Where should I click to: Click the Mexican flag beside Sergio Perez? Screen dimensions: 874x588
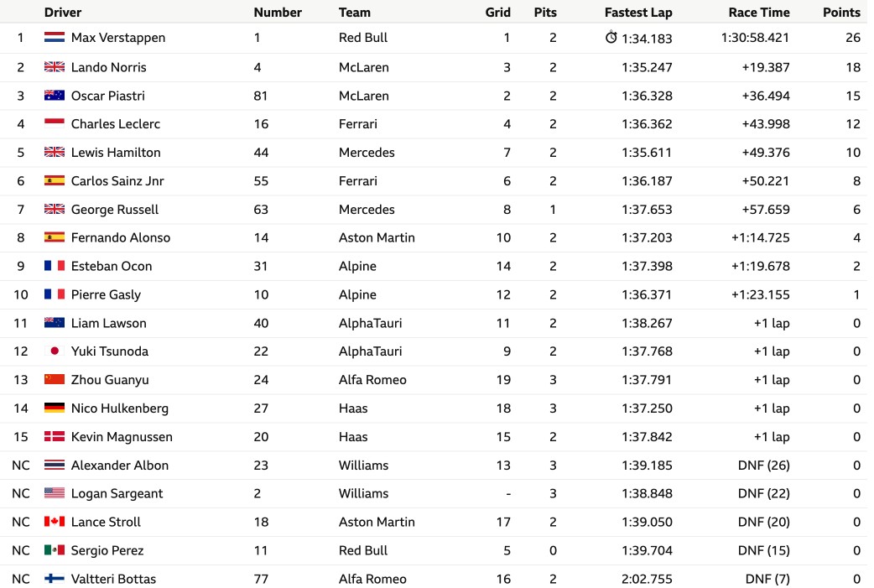click(54, 550)
